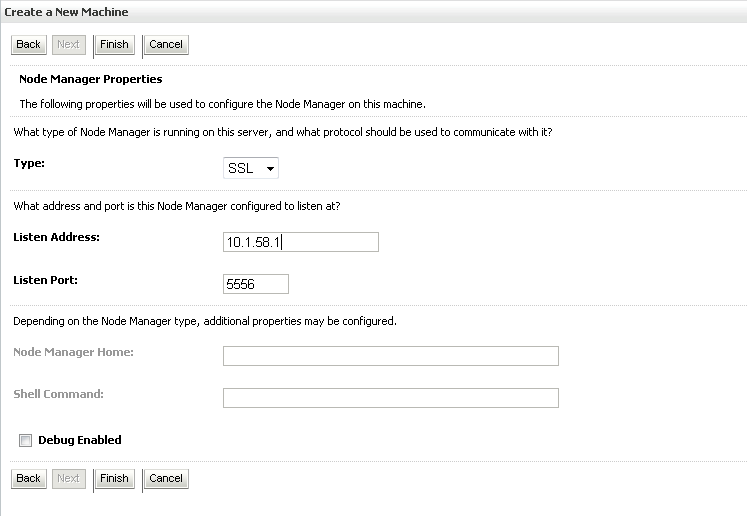Image resolution: width=747 pixels, height=516 pixels.
Task: Focus the Listen Address input field
Action: tap(301, 242)
